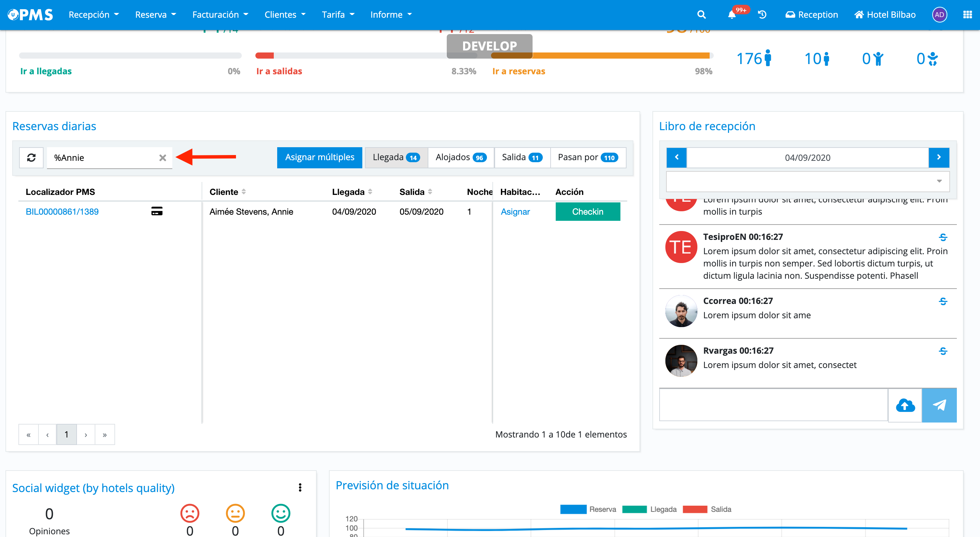Click the credit card icon on reservation row
The width and height of the screenshot is (980, 537).
(x=157, y=211)
